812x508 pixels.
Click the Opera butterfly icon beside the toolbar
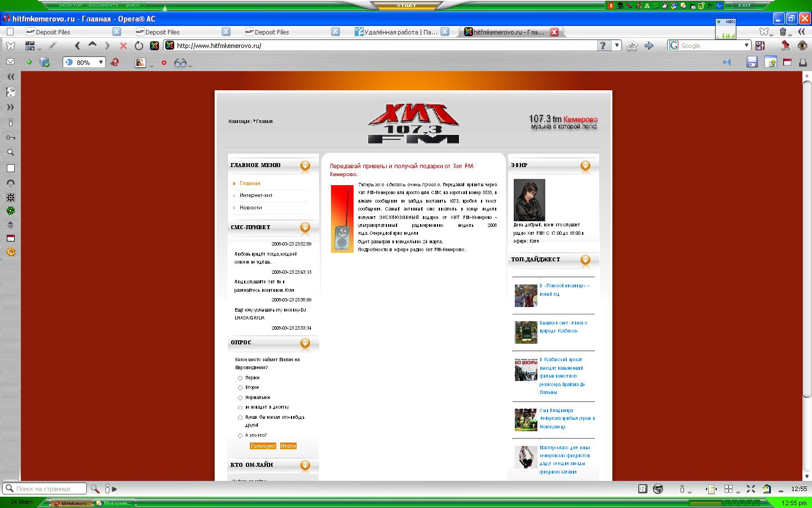[x=10, y=46]
